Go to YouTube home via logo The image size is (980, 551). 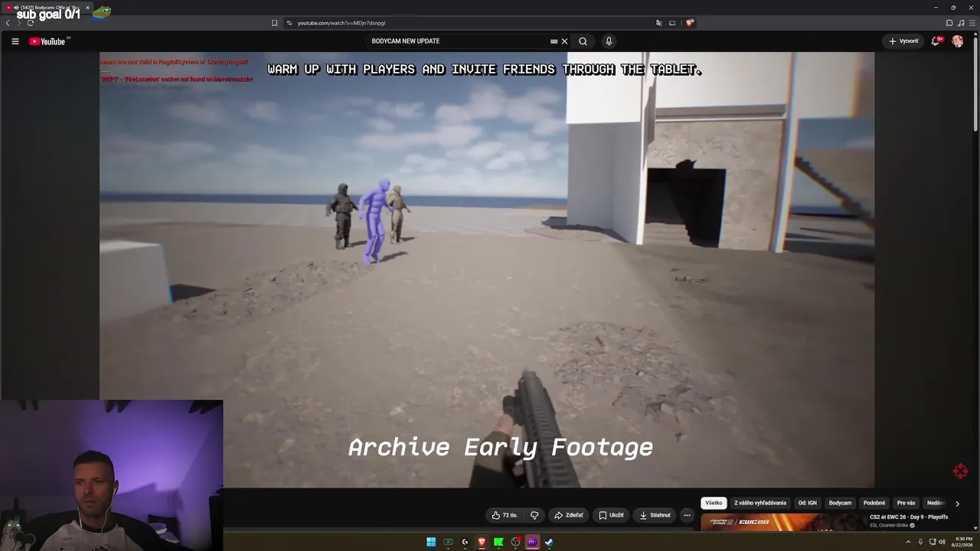47,41
